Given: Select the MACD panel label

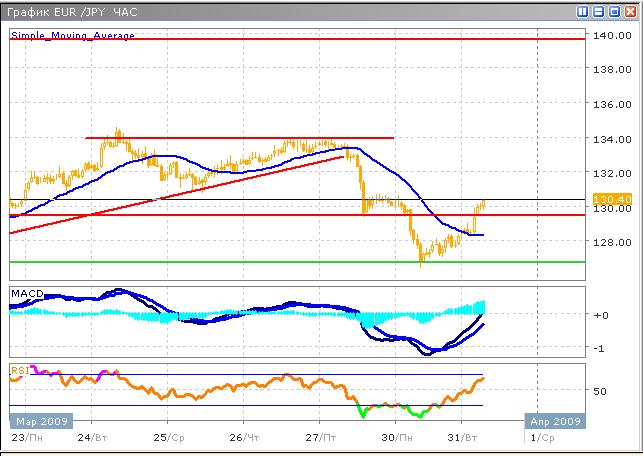Looking at the screenshot, I should [27, 293].
